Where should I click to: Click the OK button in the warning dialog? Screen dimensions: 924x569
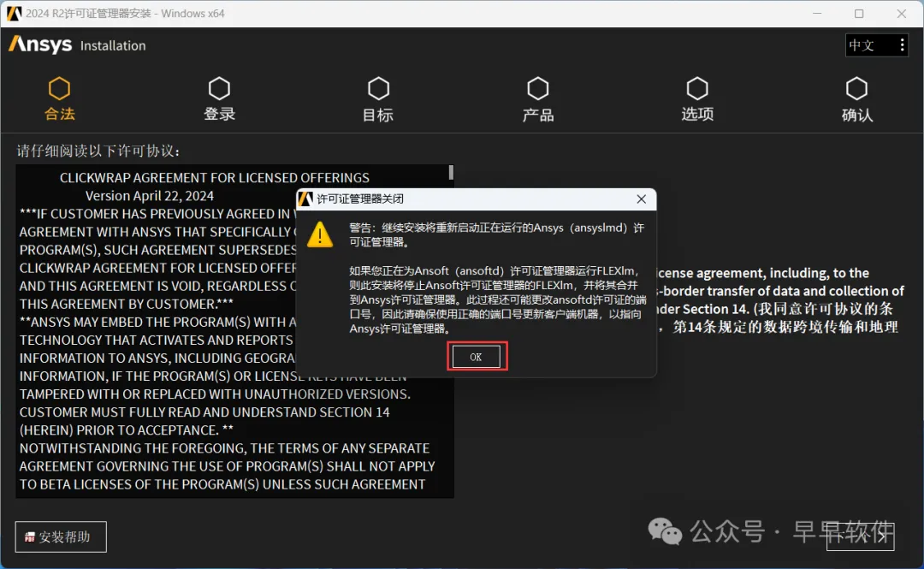click(477, 357)
